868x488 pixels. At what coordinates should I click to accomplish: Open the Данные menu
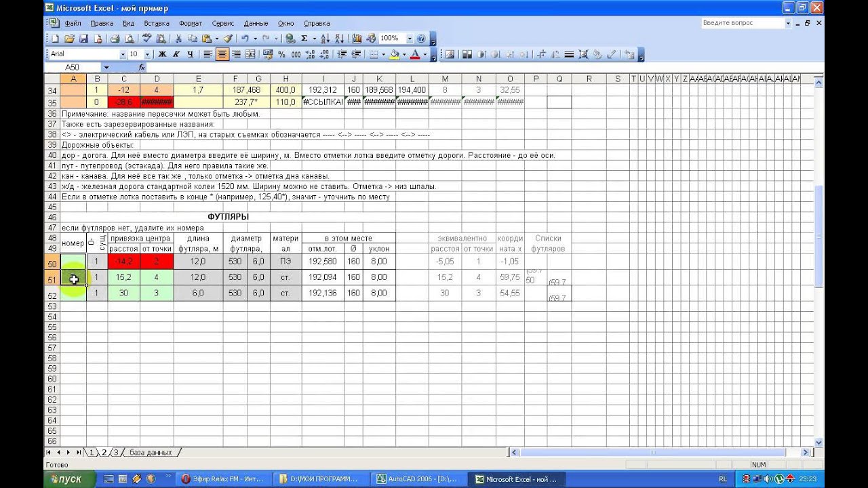(256, 23)
